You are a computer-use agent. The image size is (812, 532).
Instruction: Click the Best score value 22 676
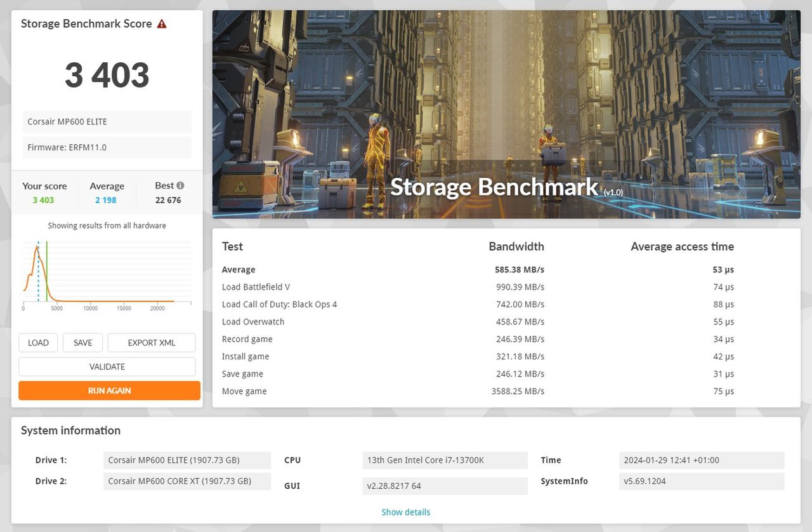[168, 200]
